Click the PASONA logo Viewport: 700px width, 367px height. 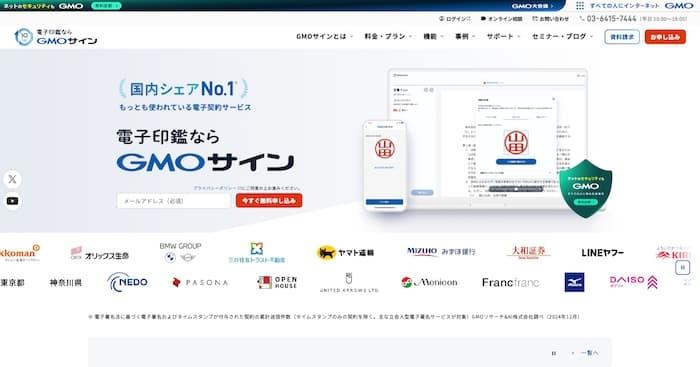200,283
